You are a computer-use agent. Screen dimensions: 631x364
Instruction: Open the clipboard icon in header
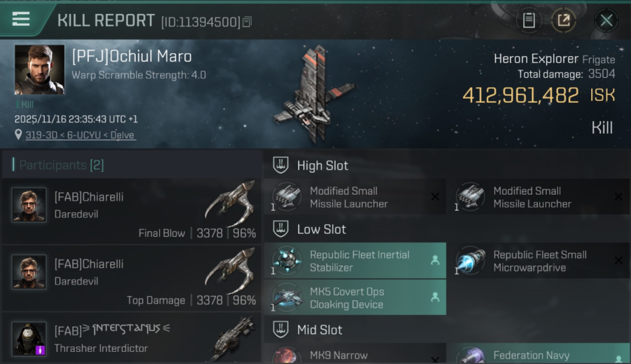pos(529,20)
